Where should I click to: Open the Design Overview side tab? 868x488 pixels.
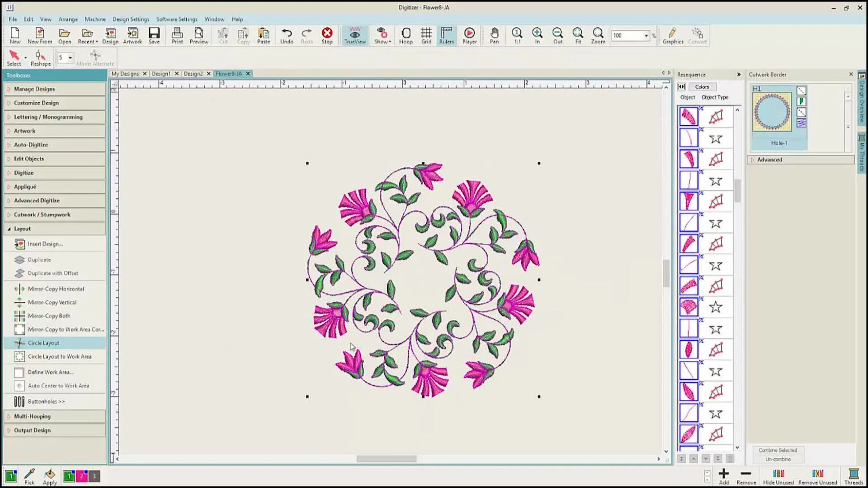pos(862,98)
